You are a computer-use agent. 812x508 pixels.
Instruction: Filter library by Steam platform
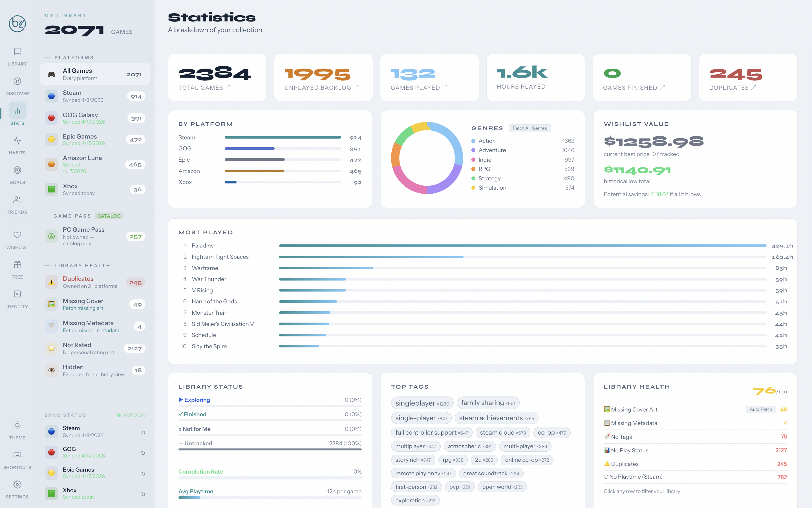pyautogui.click(x=95, y=97)
